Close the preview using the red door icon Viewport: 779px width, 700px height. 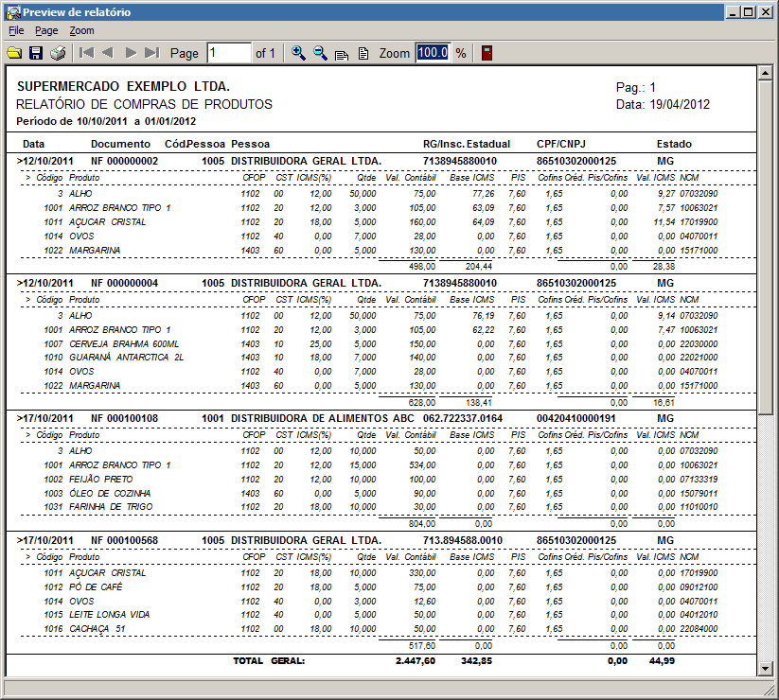pyautogui.click(x=487, y=53)
